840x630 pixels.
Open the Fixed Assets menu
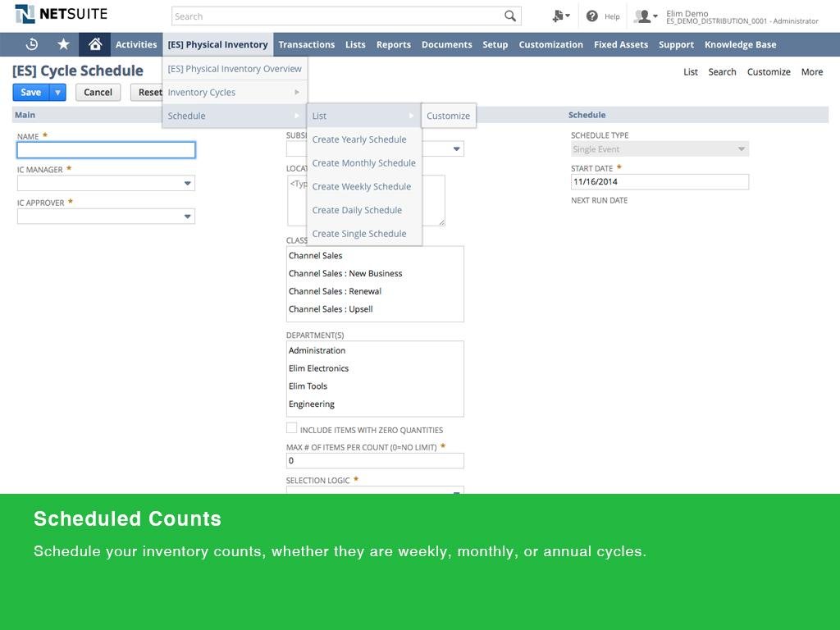[x=621, y=44]
